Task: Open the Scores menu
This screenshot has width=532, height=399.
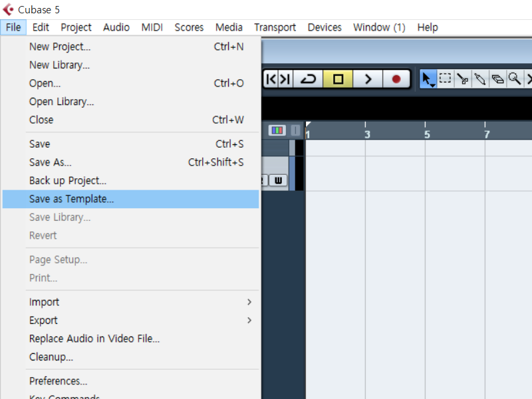Action: point(189,27)
